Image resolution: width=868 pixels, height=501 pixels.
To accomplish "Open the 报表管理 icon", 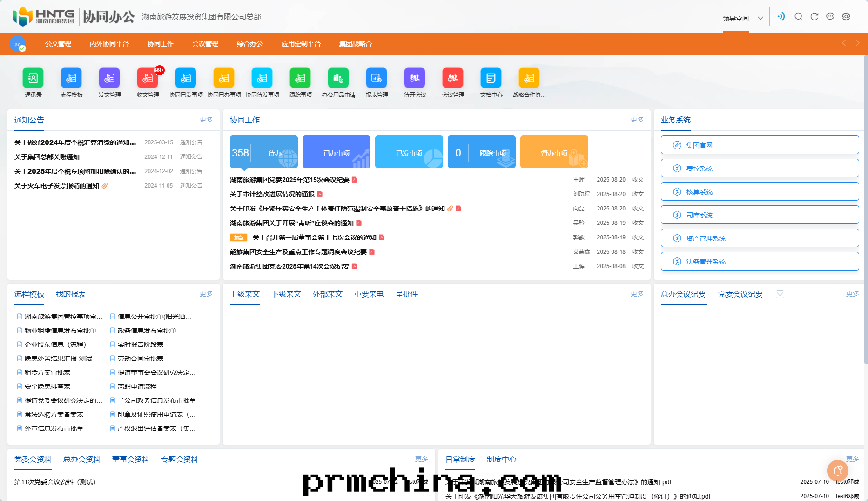I will (377, 78).
